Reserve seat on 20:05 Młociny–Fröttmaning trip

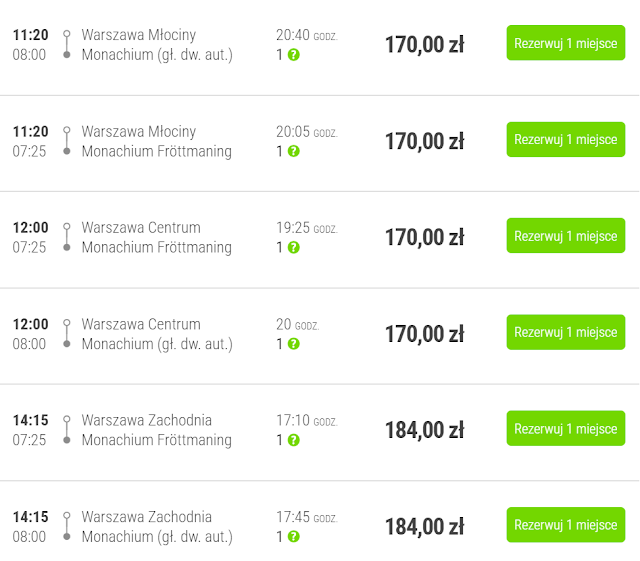(565, 139)
